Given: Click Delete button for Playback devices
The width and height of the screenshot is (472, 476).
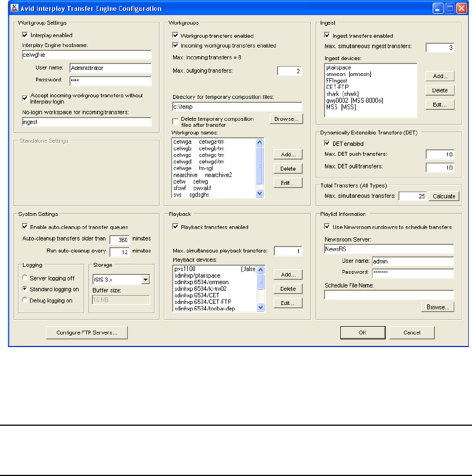Looking at the screenshot, I should pyautogui.click(x=288, y=289).
